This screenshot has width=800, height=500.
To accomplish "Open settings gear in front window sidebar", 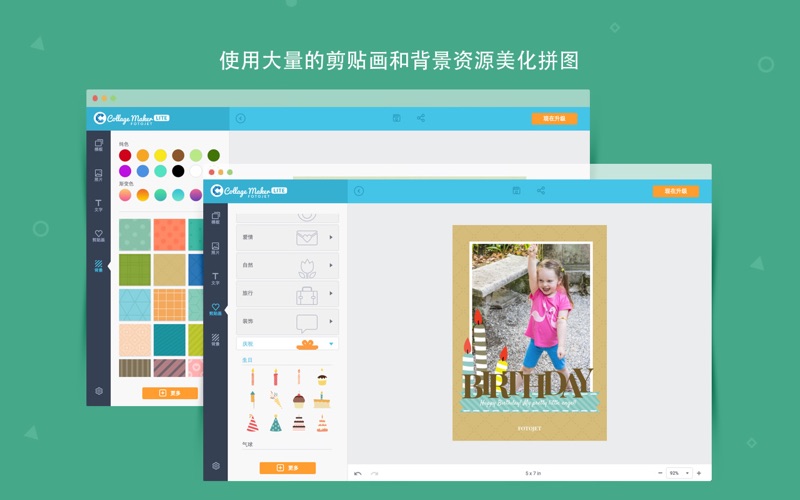I will point(216,466).
